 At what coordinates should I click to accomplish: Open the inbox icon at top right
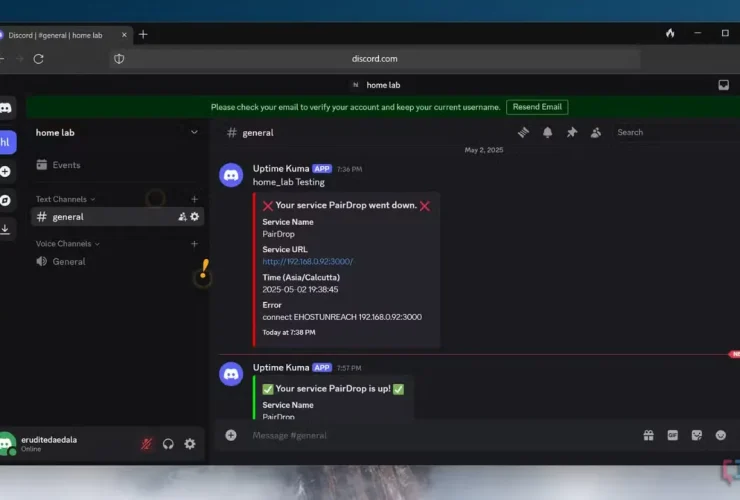pyautogui.click(x=723, y=85)
